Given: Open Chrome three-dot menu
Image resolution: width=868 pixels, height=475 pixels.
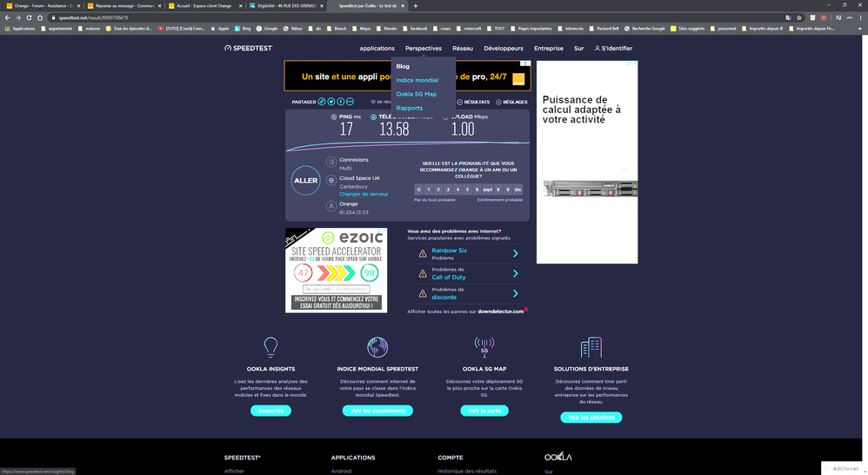Looking at the screenshot, I should click(x=861, y=17).
